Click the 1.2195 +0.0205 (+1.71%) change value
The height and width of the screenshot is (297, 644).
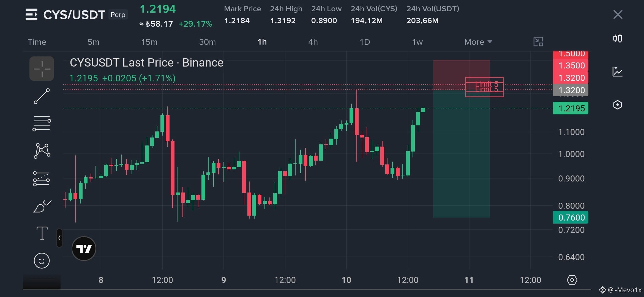click(x=122, y=78)
